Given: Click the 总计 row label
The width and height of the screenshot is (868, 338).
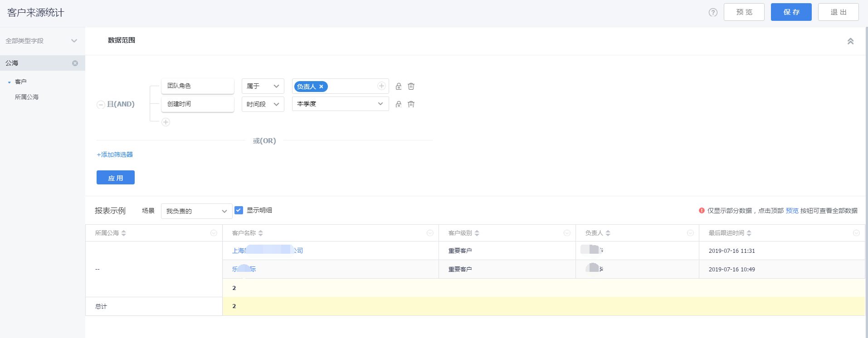Looking at the screenshot, I should [101, 306].
